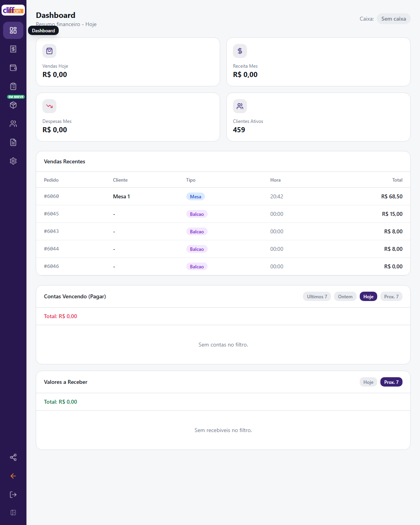Open the wallet icon in sidebar
This screenshot has height=525, width=420.
pyautogui.click(x=13, y=68)
